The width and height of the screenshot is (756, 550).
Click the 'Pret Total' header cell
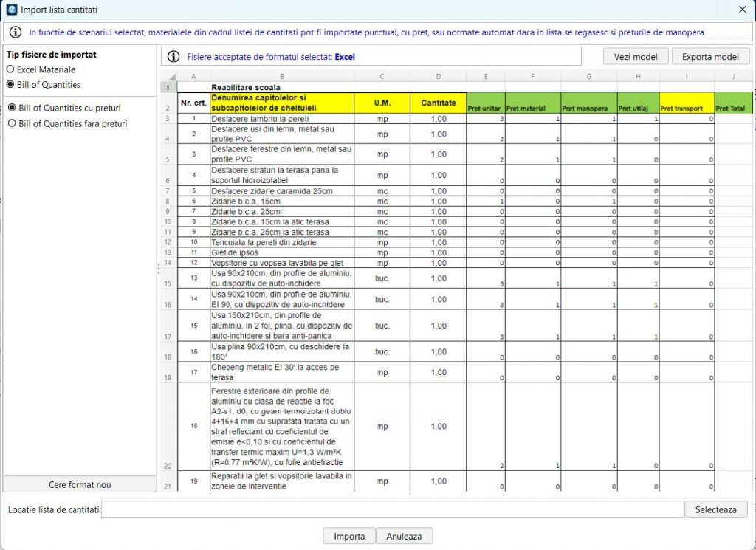point(733,103)
